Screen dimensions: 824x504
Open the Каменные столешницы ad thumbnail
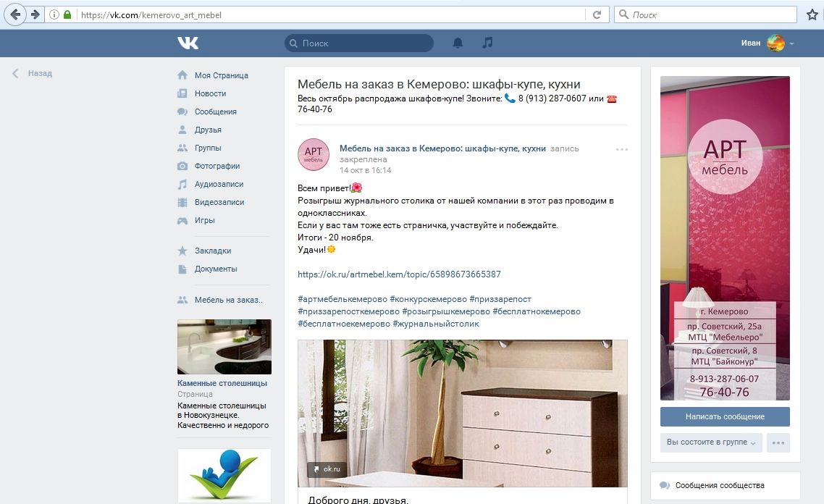coord(224,347)
